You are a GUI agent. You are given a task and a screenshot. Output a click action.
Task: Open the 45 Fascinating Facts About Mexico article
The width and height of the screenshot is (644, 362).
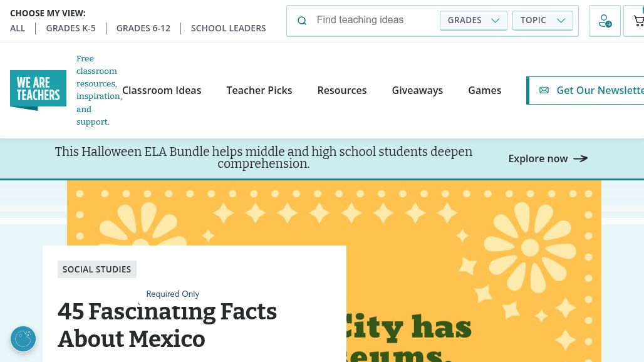[167, 324]
